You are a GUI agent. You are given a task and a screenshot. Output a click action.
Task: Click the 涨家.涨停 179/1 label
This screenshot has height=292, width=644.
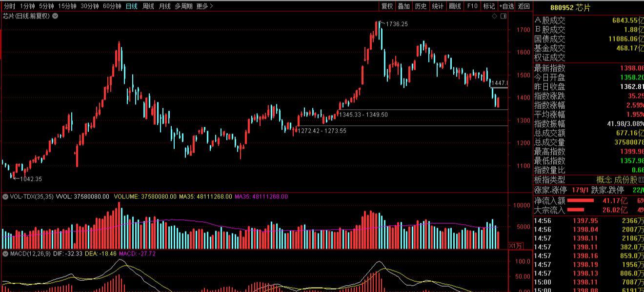[561, 190]
